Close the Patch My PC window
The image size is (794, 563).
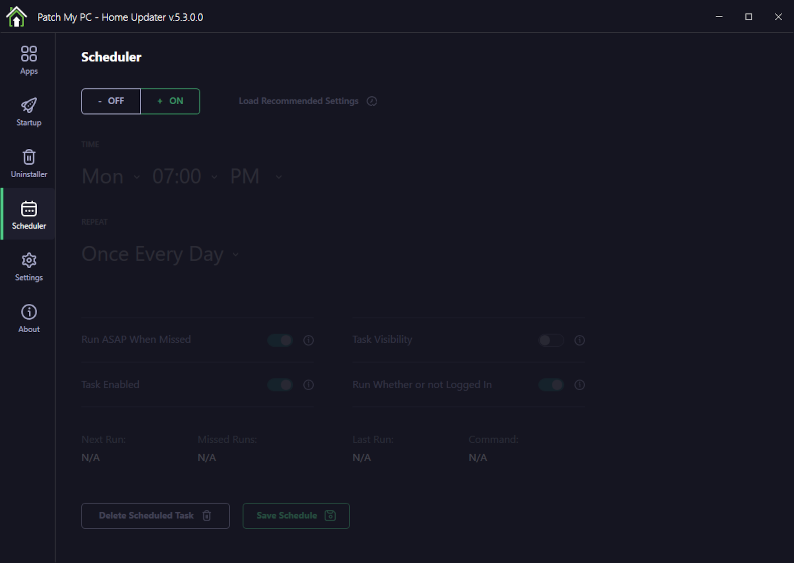[778, 17]
